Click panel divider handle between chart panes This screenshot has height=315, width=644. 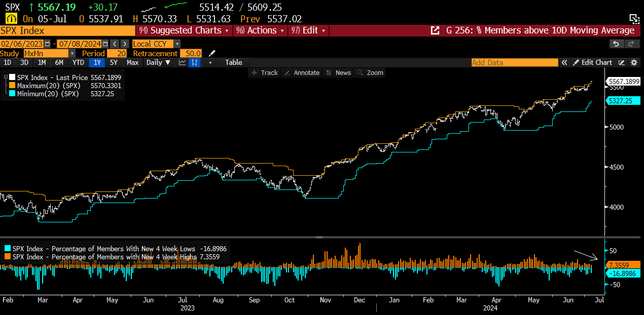click(x=319, y=237)
